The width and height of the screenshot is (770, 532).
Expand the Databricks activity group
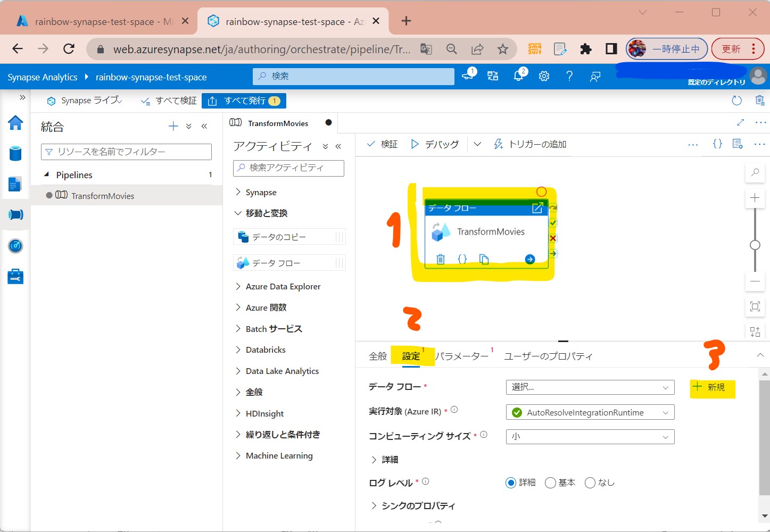click(238, 350)
